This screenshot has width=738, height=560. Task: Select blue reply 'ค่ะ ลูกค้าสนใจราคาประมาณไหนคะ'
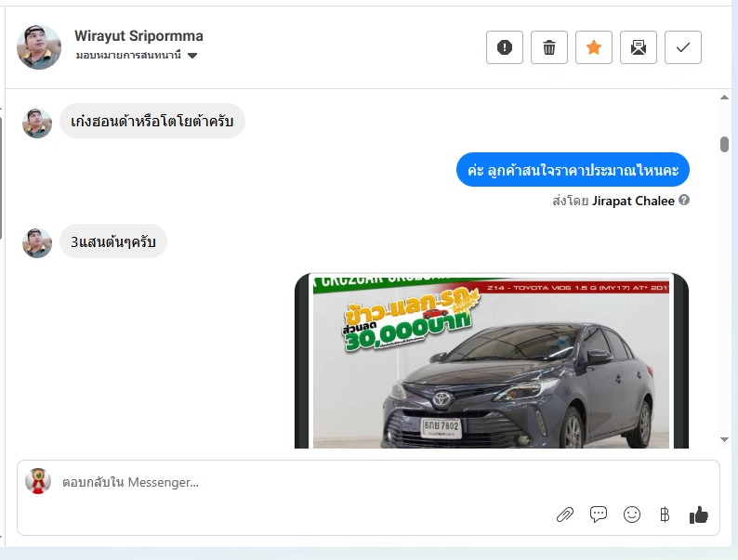coord(573,170)
